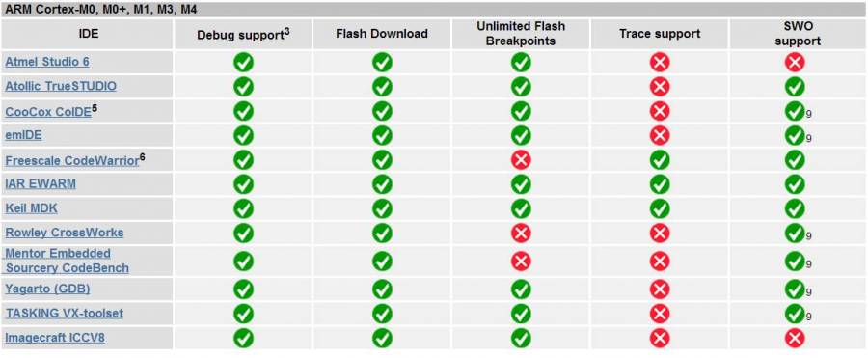Click green check for IAR EWARM SWO support

pyautogui.click(x=795, y=184)
